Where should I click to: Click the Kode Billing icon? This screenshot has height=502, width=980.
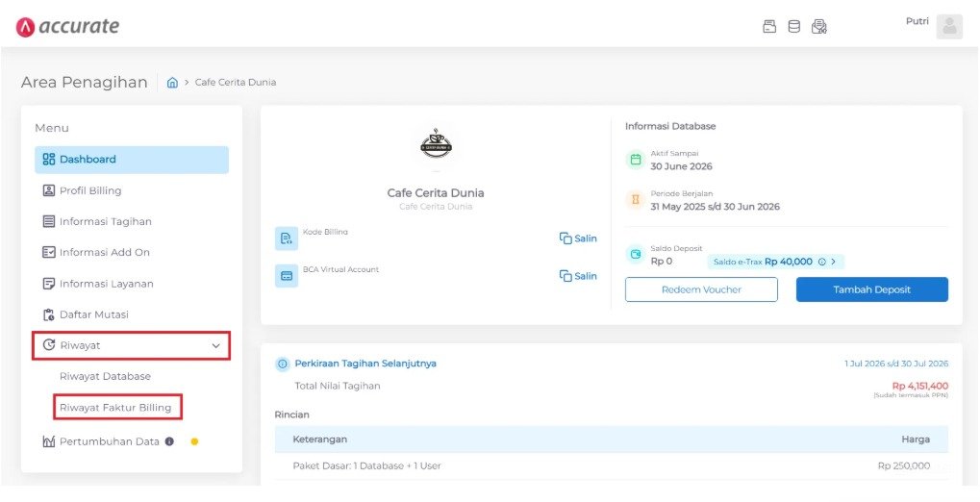287,238
